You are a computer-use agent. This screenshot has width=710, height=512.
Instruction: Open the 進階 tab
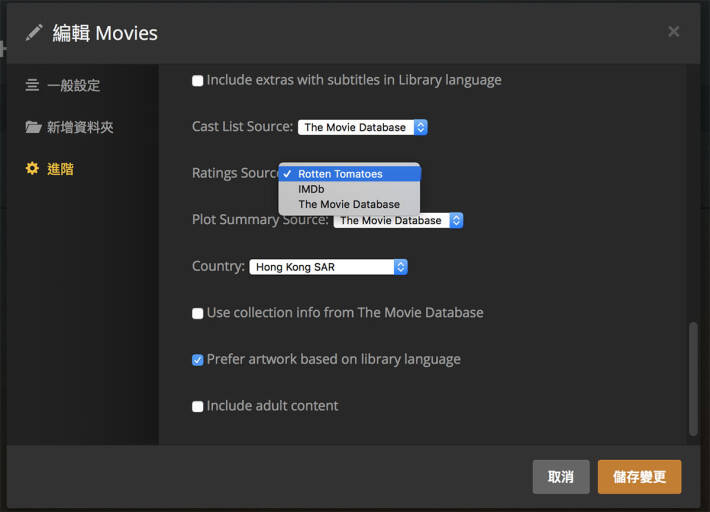[x=49, y=169]
